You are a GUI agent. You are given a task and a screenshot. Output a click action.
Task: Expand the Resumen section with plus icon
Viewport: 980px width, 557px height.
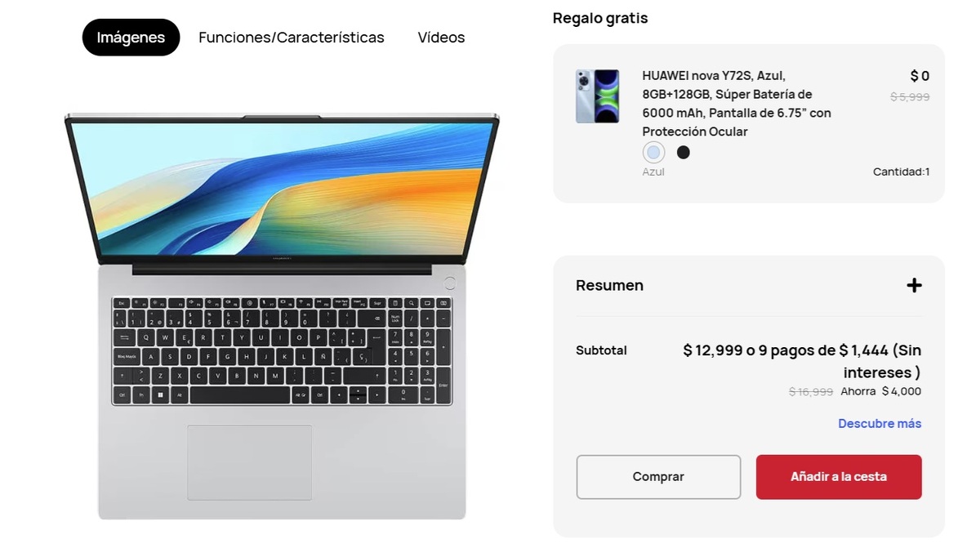tap(914, 285)
